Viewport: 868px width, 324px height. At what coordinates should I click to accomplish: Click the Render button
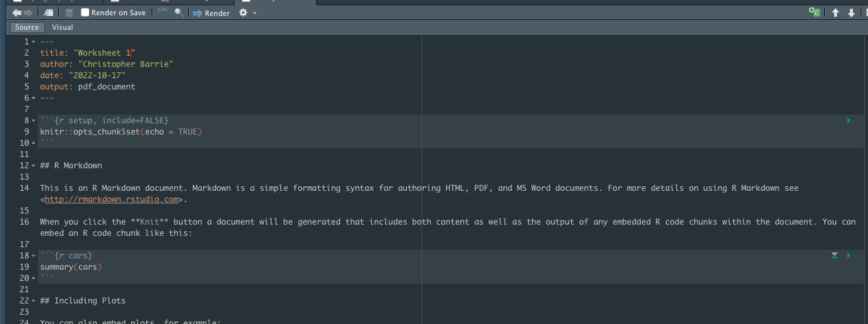212,13
